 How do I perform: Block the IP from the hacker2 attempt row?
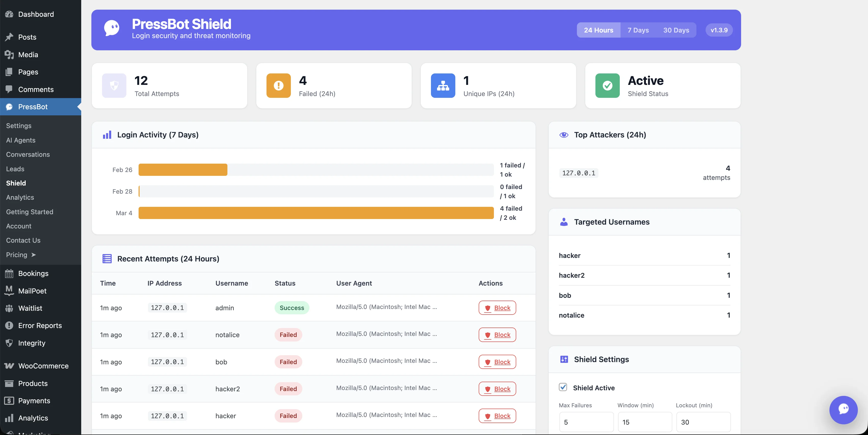pyautogui.click(x=497, y=389)
